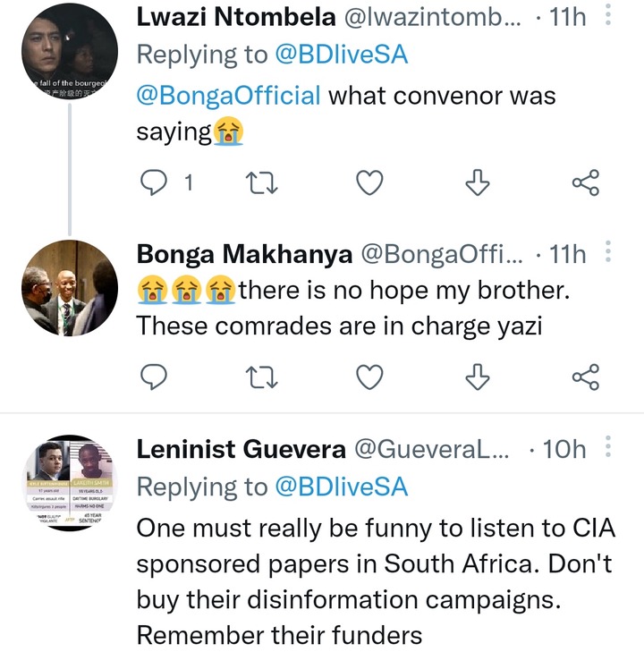Retweet Bonga Makhanya's tweet
This screenshot has width=644, height=652.
[261, 377]
